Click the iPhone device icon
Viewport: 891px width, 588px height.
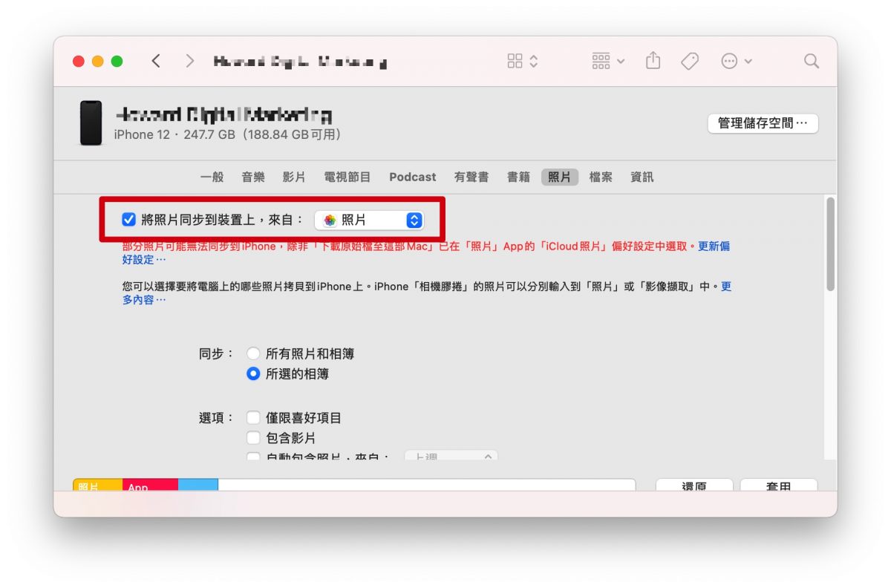click(x=91, y=123)
